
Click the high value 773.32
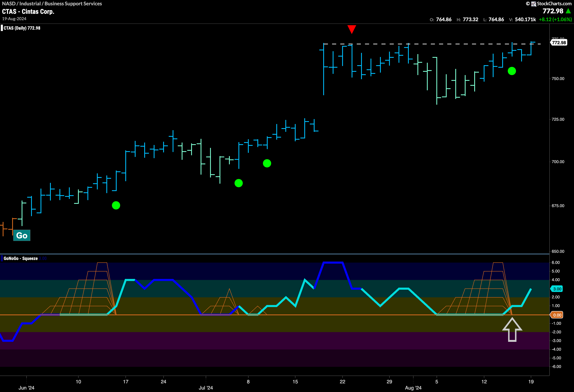(x=470, y=19)
